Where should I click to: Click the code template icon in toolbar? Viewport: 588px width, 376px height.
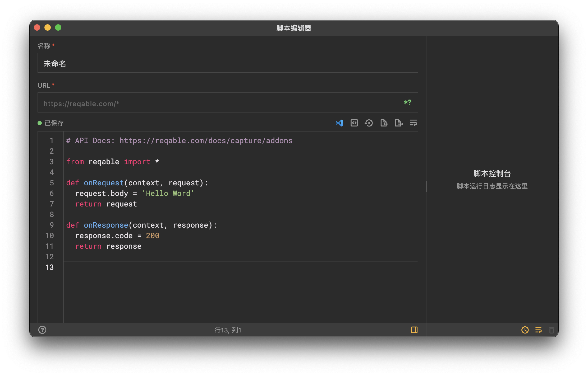354,123
